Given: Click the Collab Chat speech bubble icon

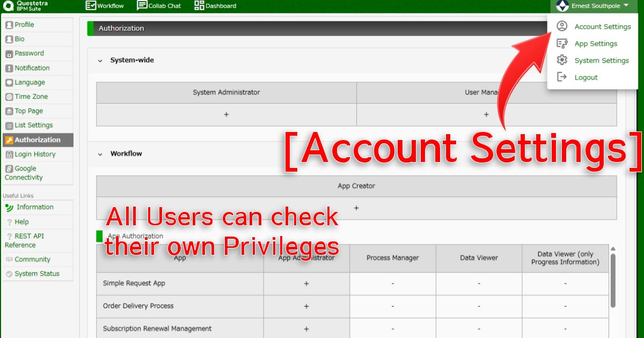Looking at the screenshot, I should coord(142,6).
